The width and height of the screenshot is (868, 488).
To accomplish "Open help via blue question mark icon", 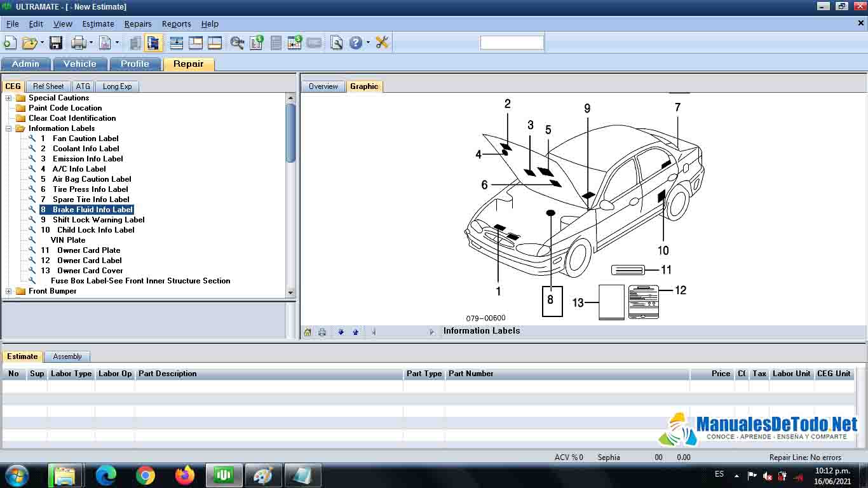I will tap(356, 43).
